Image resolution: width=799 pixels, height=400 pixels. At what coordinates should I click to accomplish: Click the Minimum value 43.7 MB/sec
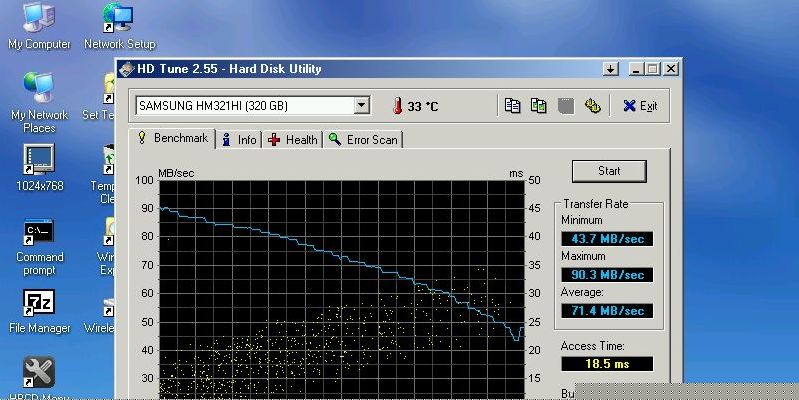click(x=607, y=238)
